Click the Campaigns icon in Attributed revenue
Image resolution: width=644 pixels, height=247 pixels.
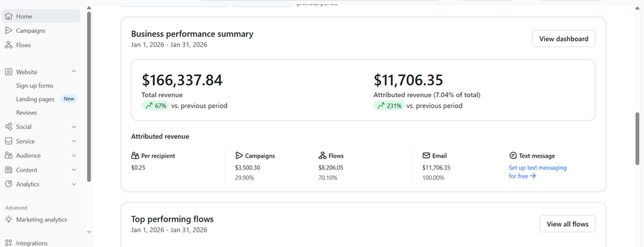tap(239, 156)
